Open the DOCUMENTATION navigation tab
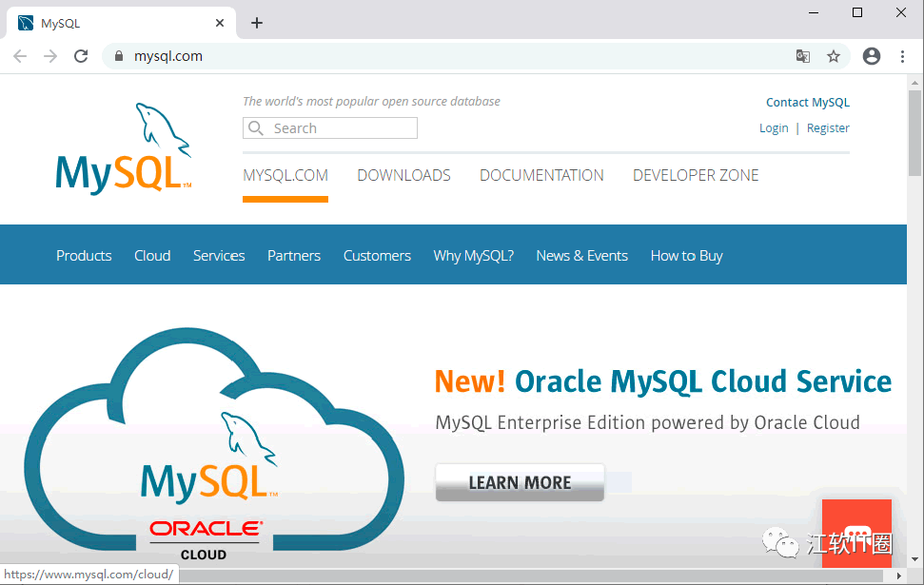This screenshot has width=924, height=585. [541, 176]
